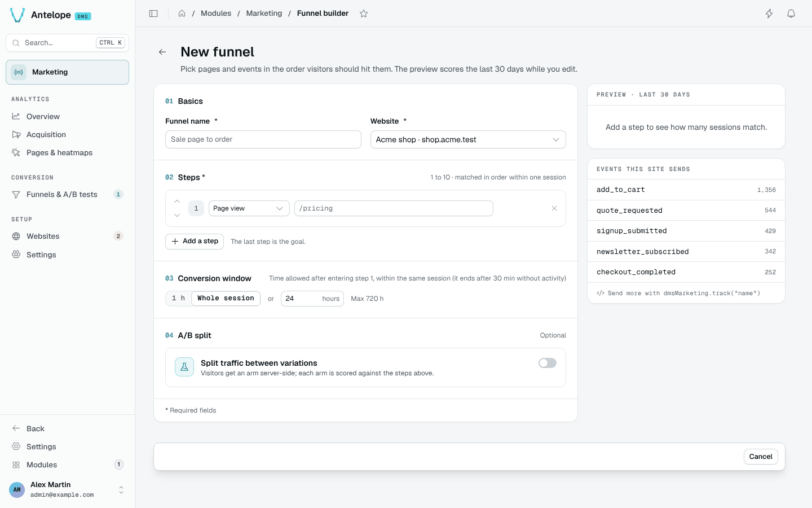Click the flask icon in A/B split
Image resolution: width=812 pixels, height=508 pixels.
pyautogui.click(x=184, y=367)
